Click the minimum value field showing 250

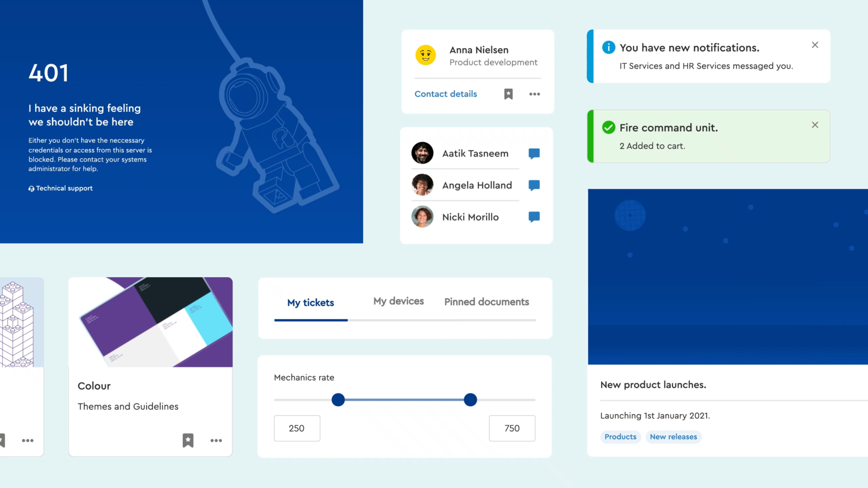(x=297, y=428)
